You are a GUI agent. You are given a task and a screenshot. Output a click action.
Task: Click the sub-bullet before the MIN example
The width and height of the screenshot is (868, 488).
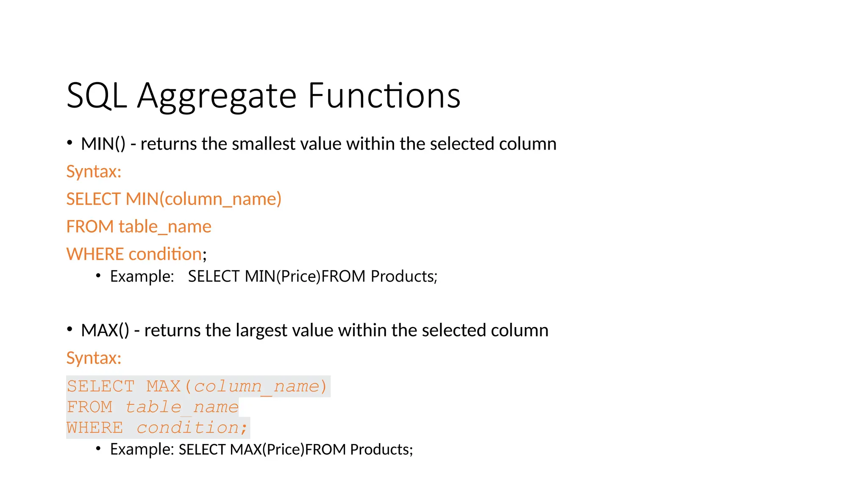(x=98, y=276)
